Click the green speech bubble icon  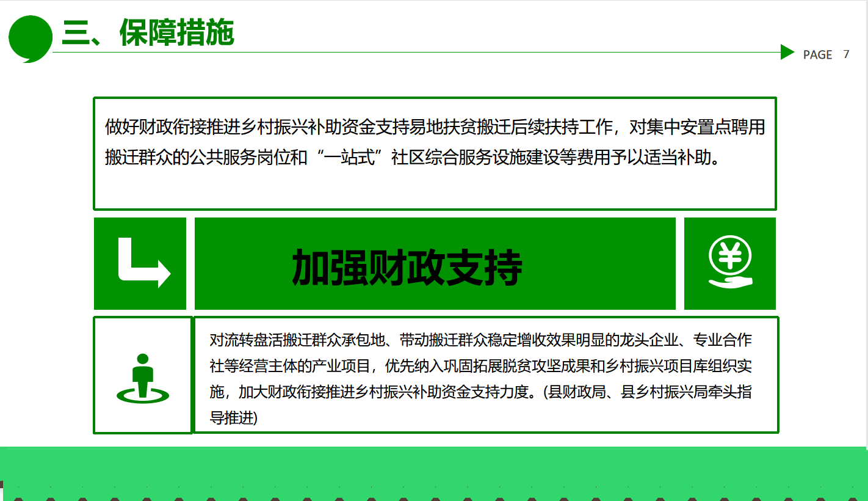pyautogui.click(x=31, y=38)
